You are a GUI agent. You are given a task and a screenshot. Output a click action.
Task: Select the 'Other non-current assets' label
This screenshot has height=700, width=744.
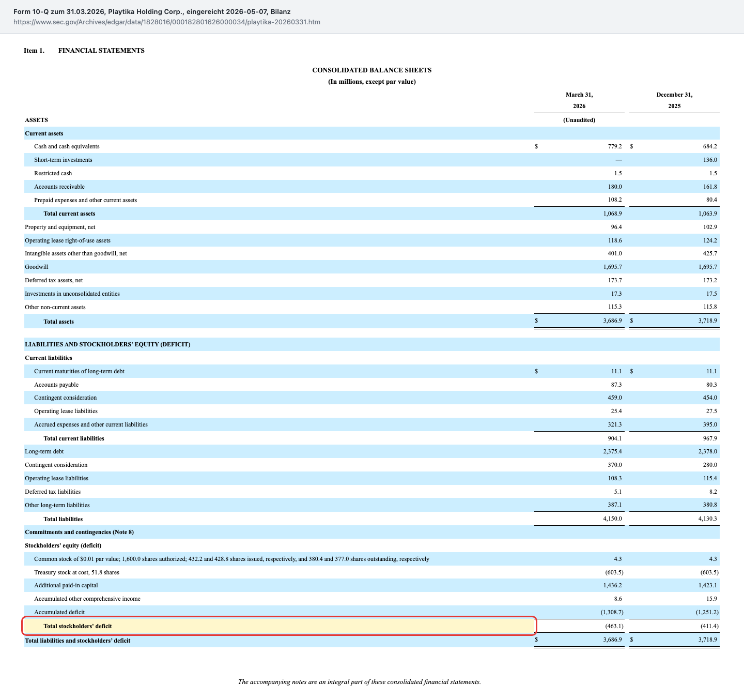click(x=55, y=307)
